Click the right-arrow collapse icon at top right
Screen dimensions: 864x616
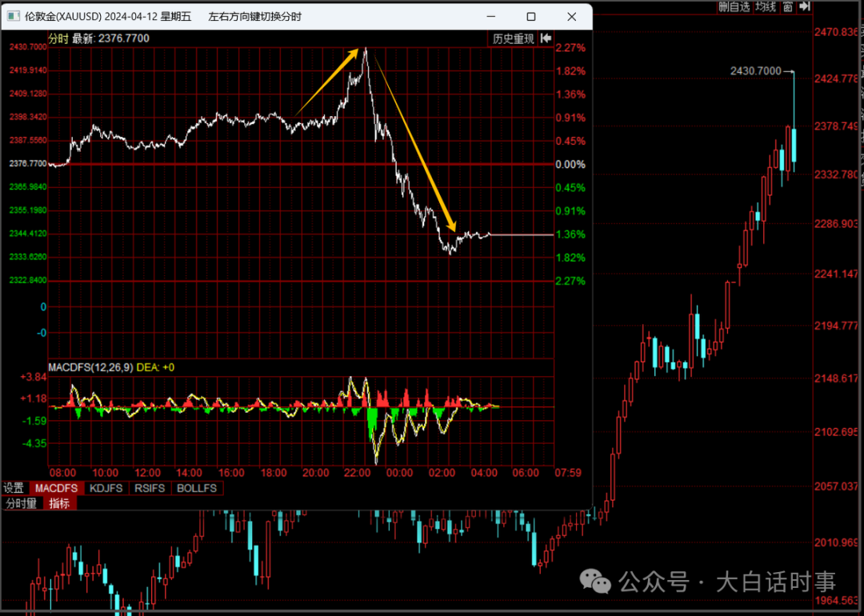coord(805,6)
